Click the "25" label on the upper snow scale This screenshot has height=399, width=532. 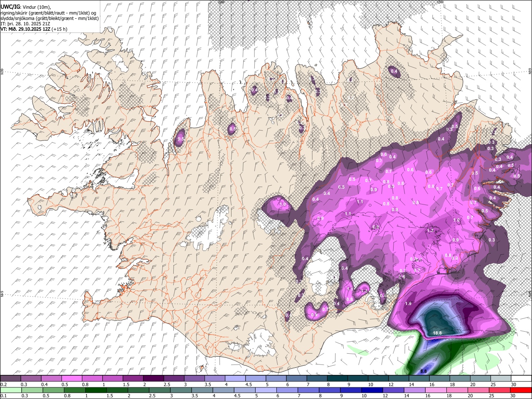tap(493, 384)
